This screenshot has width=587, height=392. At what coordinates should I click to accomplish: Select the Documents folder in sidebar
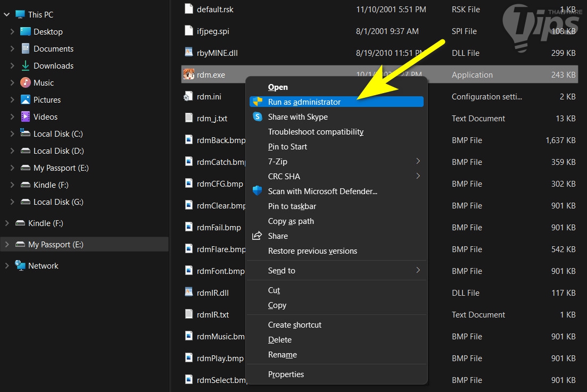pyautogui.click(x=53, y=48)
